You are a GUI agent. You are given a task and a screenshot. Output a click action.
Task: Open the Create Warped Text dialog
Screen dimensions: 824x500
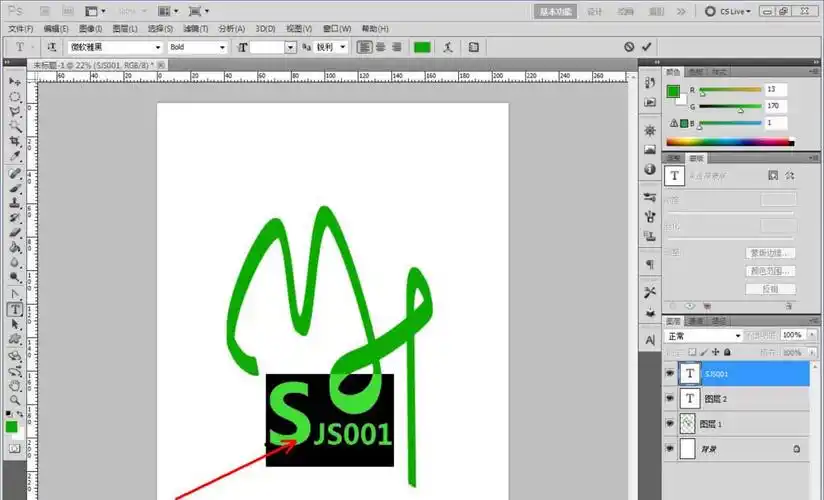pos(448,47)
